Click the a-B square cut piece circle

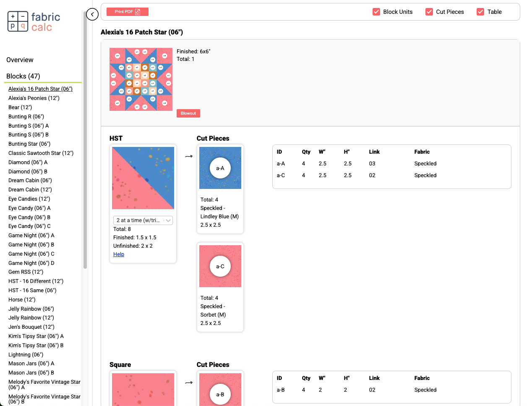[x=220, y=394]
